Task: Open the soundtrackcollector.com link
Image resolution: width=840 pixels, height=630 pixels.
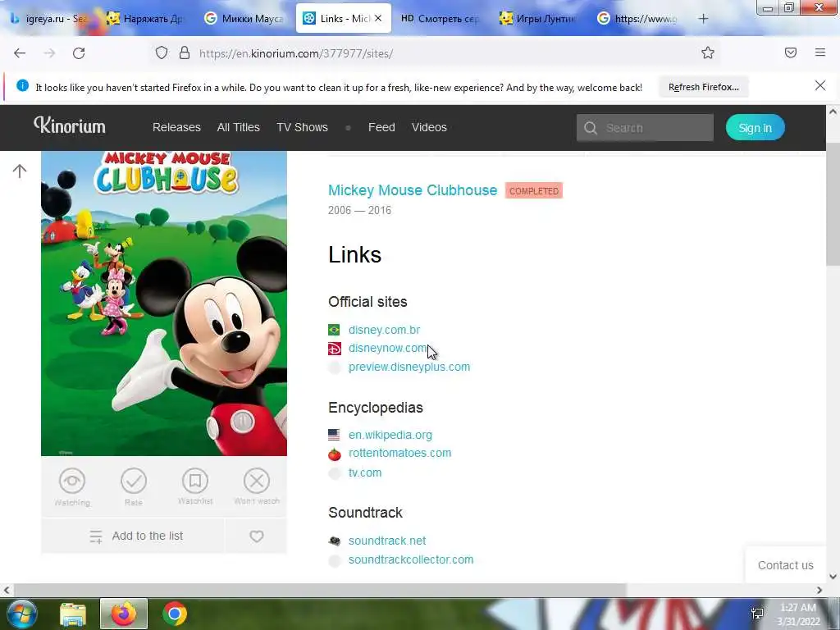Action: 411,559
